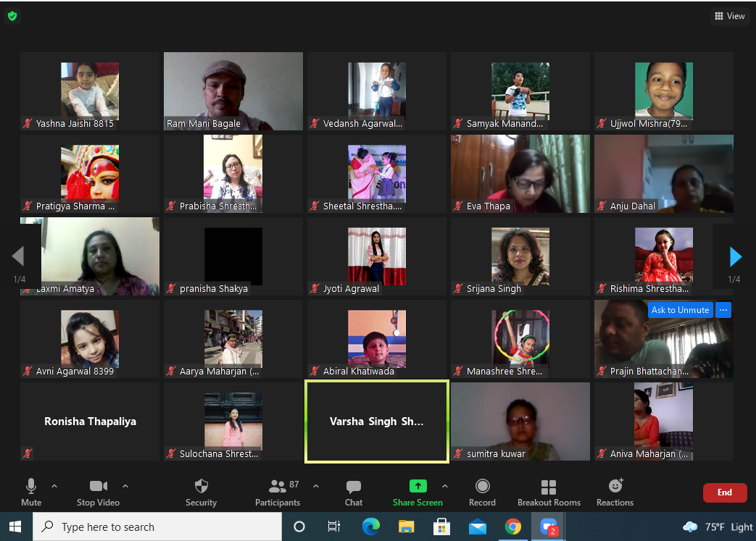Open Breakout Rooms
The image size is (756, 541).
click(x=549, y=492)
